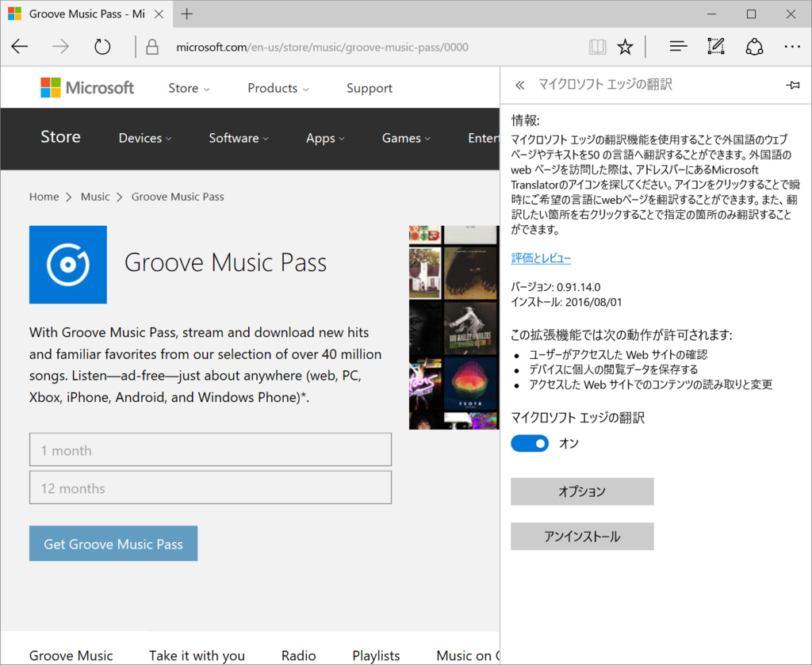Image resolution: width=812 pixels, height=665 pixels.
Task: Click the デバイスに個人の閲覧データを保存する bullet
Action: pyautogui.click(x=613, y=369)
